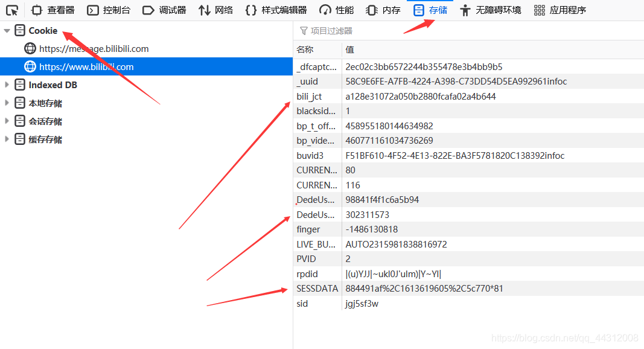644x349 pixels.
Task: Click value 458955180144634982
Action: (x=389, y=126)
